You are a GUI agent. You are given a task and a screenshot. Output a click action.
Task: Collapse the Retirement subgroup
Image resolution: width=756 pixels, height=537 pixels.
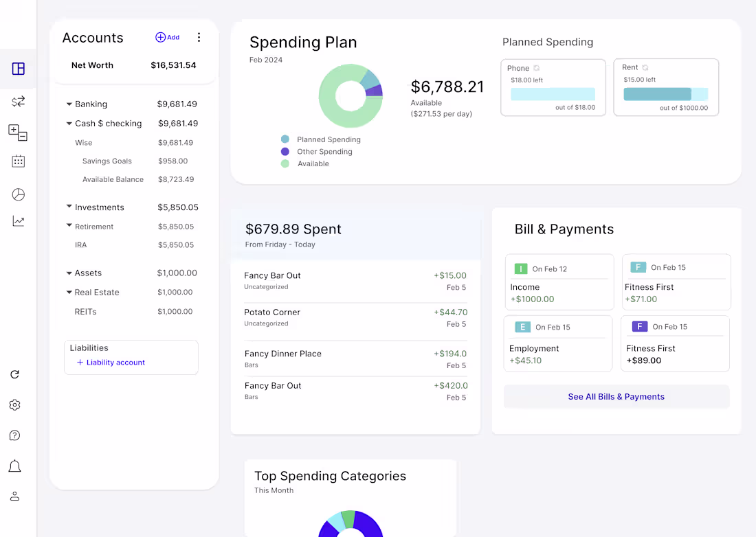click(x=69, y=225)
